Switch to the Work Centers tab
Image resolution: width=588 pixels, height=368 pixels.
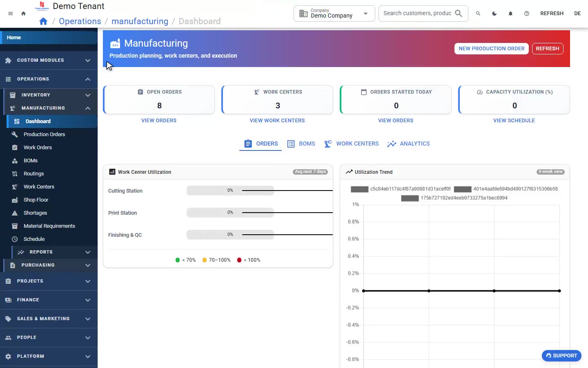(351, 144)
